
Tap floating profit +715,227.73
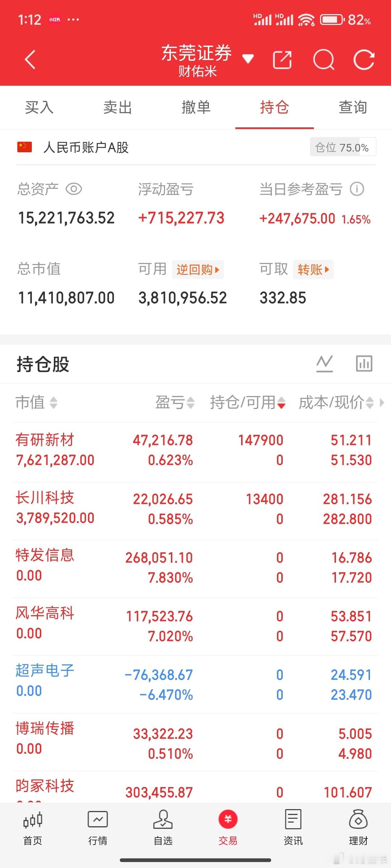click(x=181, y=218)
